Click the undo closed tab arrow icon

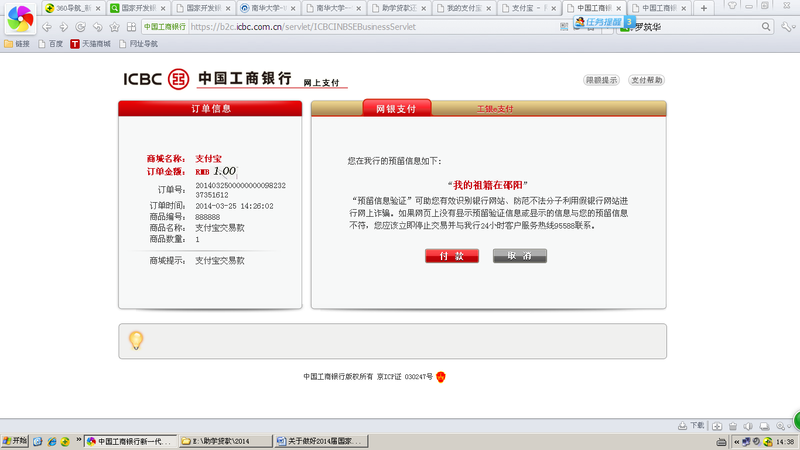97,27
